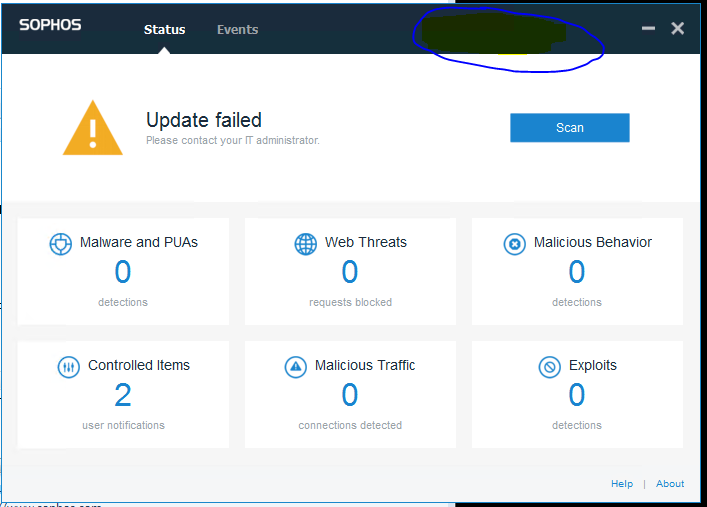
Task: Click the 'Malicious Behavior' title
Action: click(593, 242)
